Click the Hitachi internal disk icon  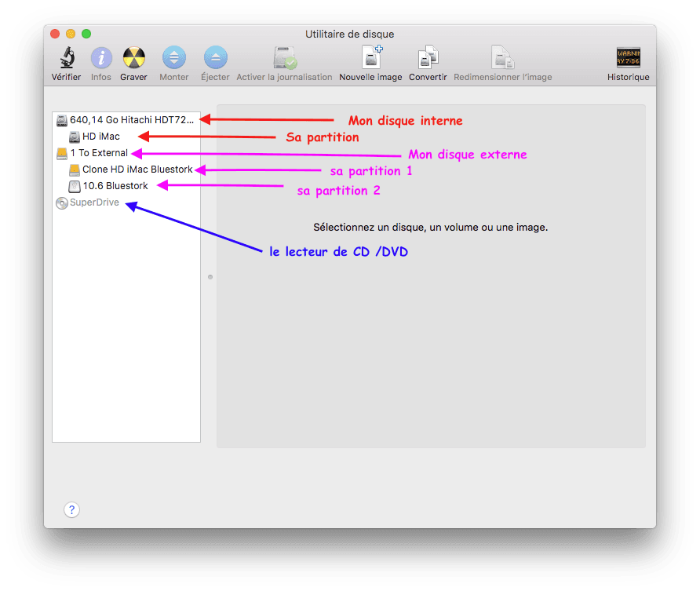pos(62,120)
